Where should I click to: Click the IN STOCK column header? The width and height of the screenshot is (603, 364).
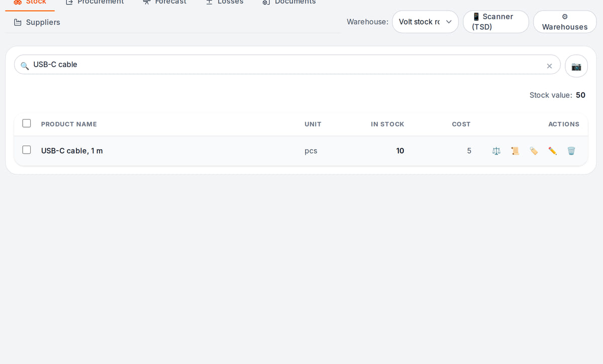click(x=387, y=124)
